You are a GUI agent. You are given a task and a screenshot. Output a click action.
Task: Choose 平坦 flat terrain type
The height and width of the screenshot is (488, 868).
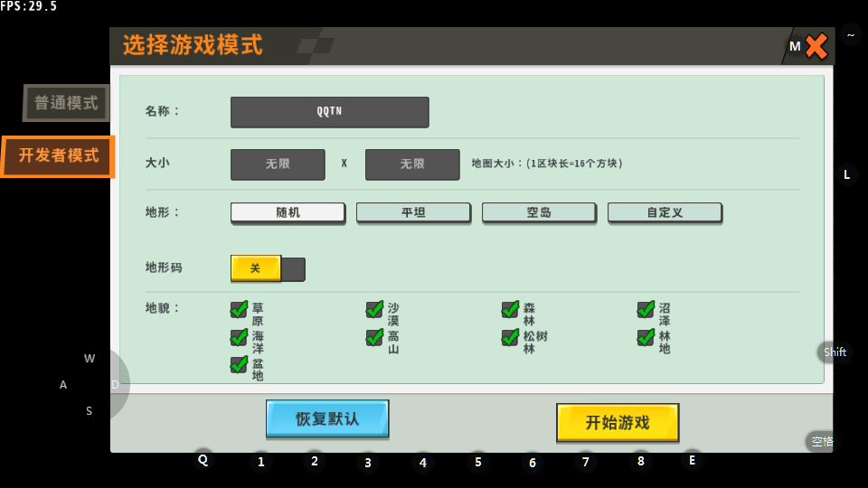tap(413, 213)
